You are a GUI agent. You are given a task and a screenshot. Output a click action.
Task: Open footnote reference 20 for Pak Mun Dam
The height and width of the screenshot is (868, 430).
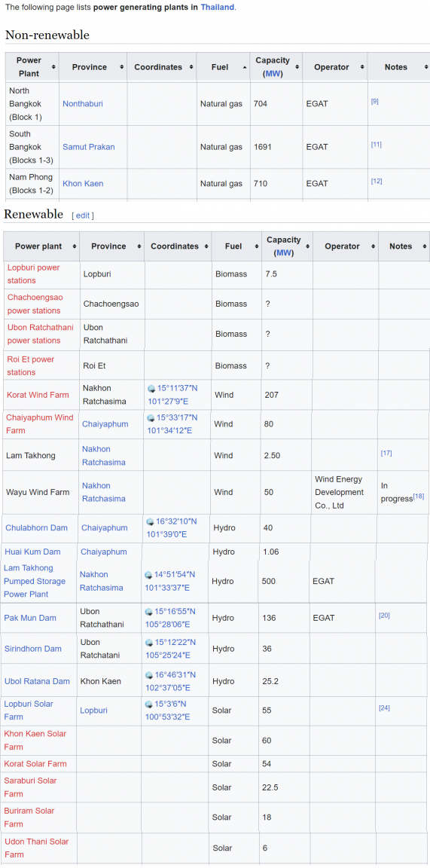pos(384,615)
